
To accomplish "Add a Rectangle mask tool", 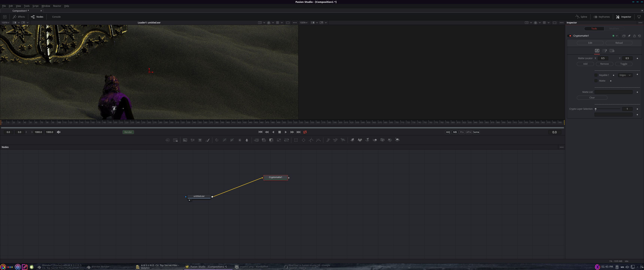I will 296,140.
